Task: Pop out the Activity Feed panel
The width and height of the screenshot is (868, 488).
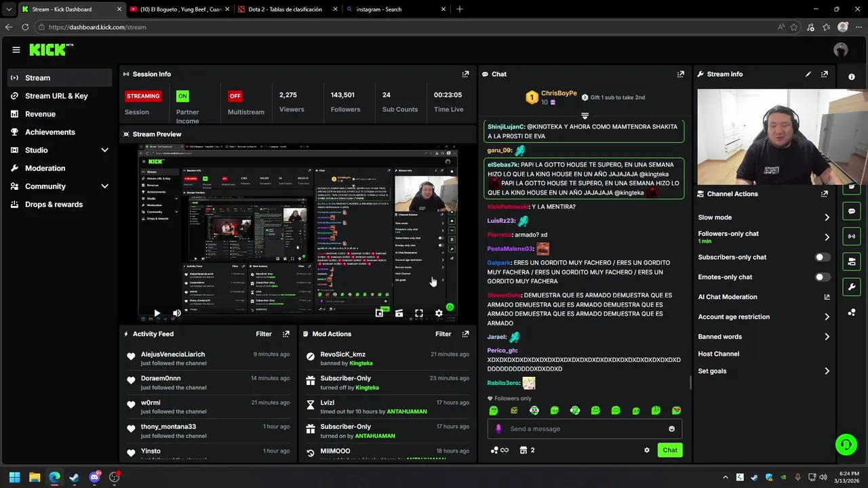Action: [286, 334]
